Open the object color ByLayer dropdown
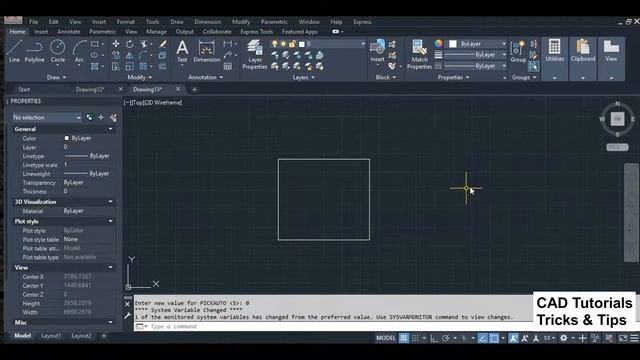The image size is (640, 360). coord(478,44)
